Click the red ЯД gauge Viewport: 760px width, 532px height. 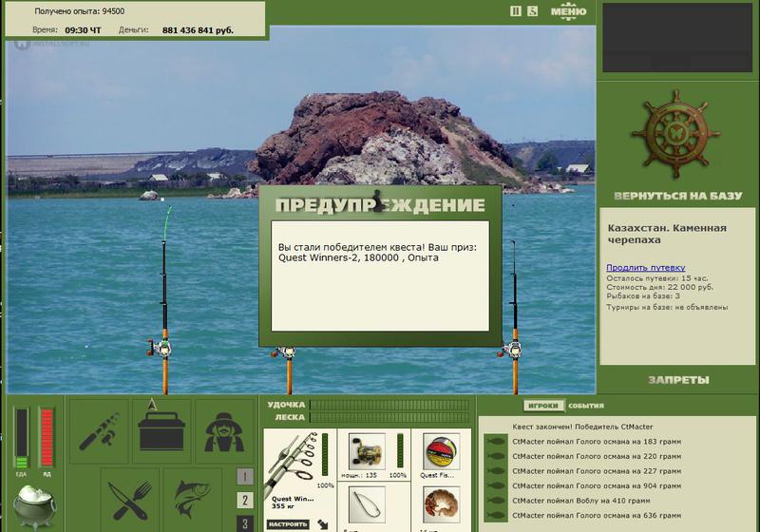(x=47, y=439)
